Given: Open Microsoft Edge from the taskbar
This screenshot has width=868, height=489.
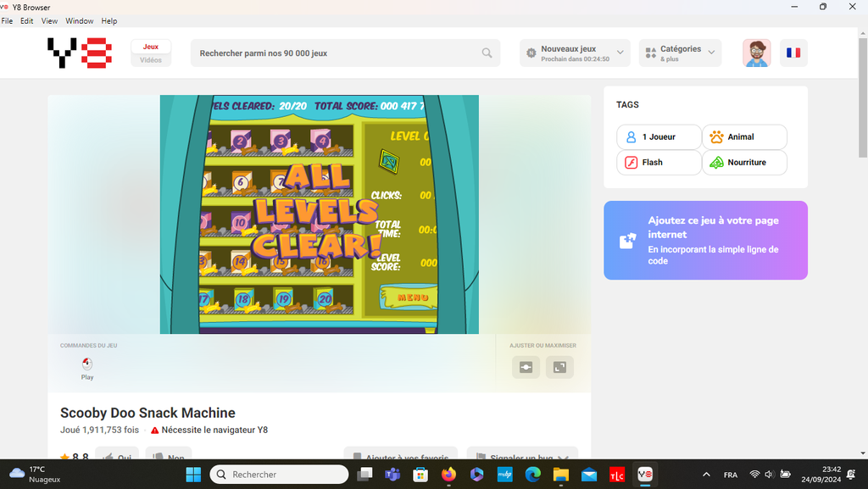Looking at the screenshot, I should coord(532,475).
